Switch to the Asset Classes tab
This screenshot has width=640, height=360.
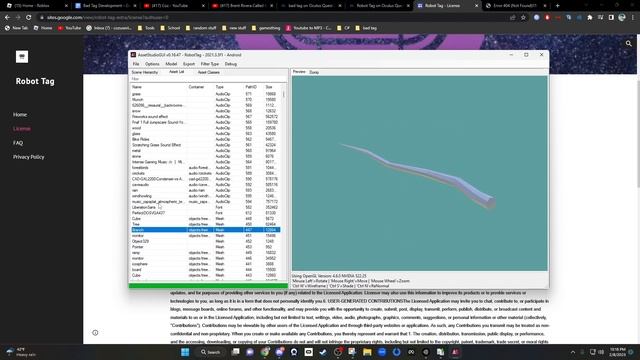(x=209, y=72)
